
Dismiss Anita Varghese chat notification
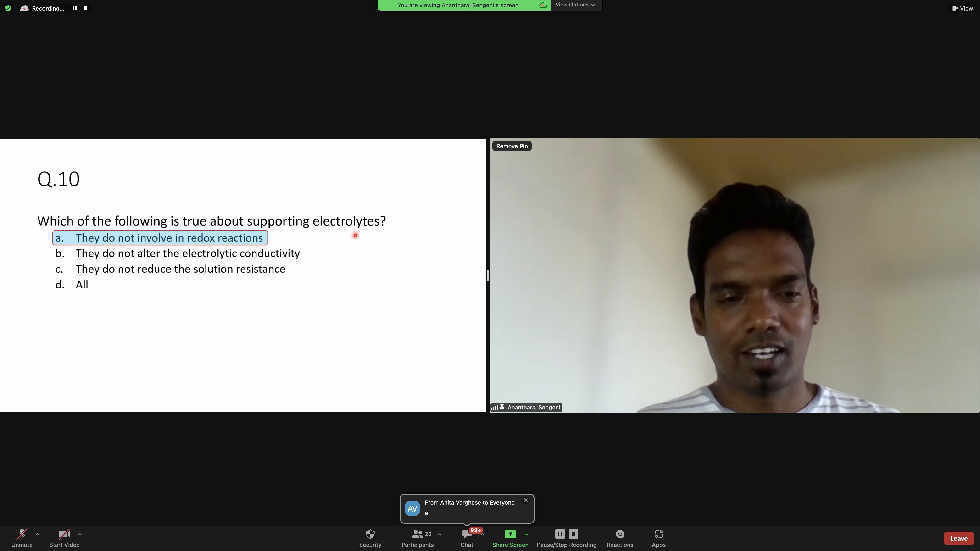pyautogui.click(x=526, y=501)
